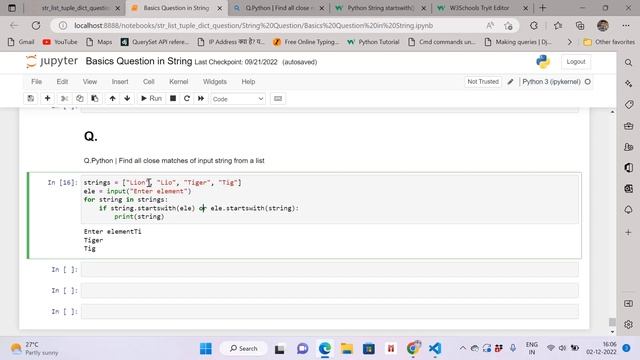Open the cell type Code dropdown
640x360 pixels.
coord(238,99)
